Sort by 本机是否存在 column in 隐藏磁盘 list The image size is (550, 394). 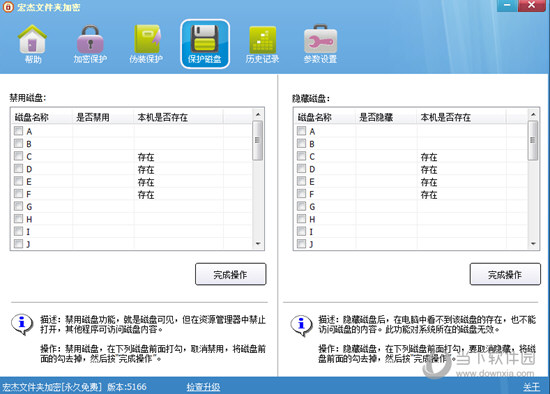(x=462, y=117)
